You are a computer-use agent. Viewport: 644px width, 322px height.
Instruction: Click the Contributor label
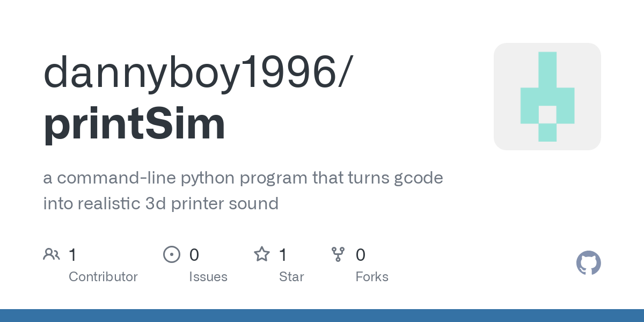pos(103,277)
